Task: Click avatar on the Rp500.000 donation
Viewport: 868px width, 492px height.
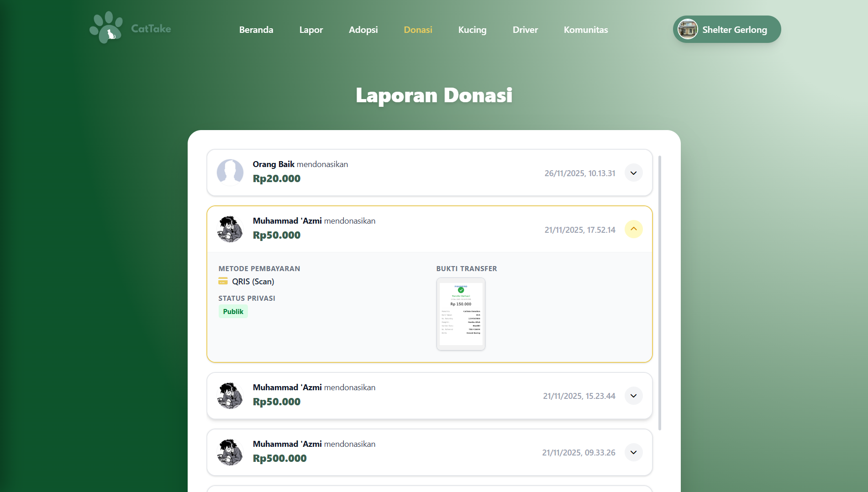Action: [230, 452]
